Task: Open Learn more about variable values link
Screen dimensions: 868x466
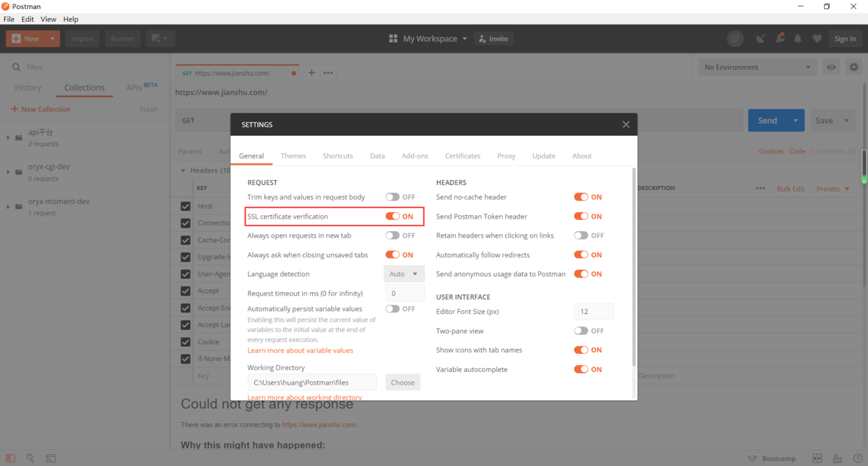Action: point(300,350)
